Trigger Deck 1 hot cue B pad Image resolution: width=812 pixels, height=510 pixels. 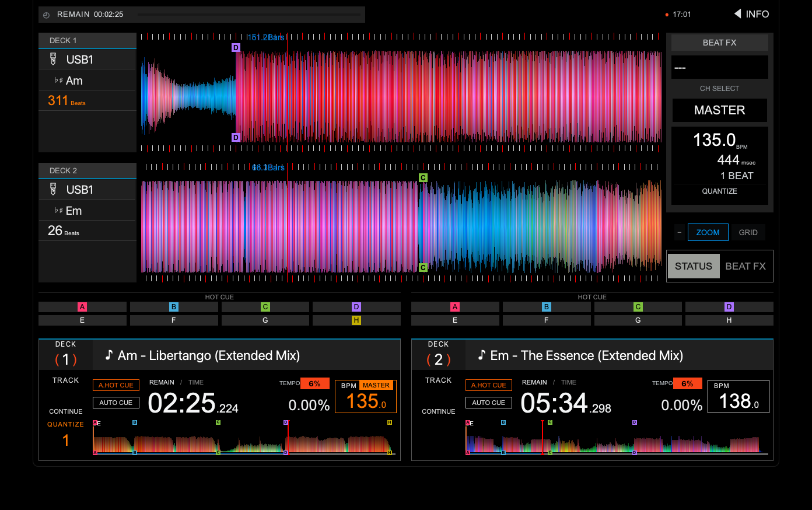(x=174, y=307)
